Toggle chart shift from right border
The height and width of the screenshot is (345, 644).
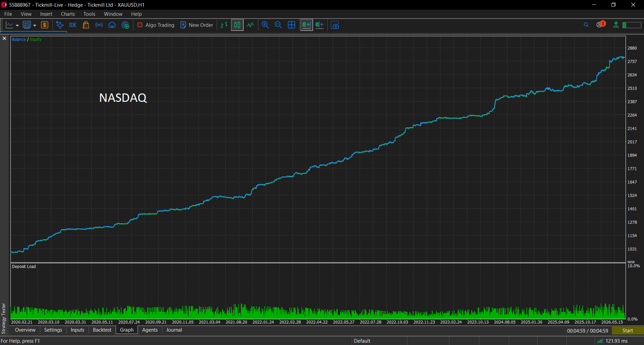320,25
